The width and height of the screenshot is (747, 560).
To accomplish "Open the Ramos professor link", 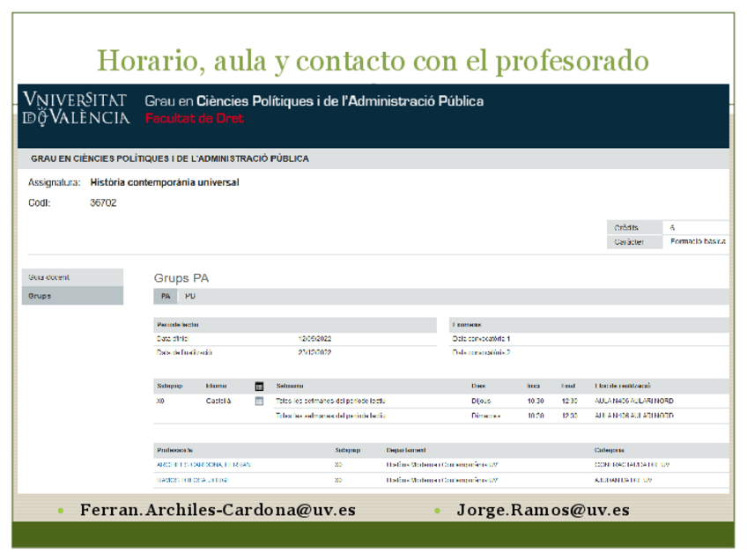I will (x=192, y=480).
